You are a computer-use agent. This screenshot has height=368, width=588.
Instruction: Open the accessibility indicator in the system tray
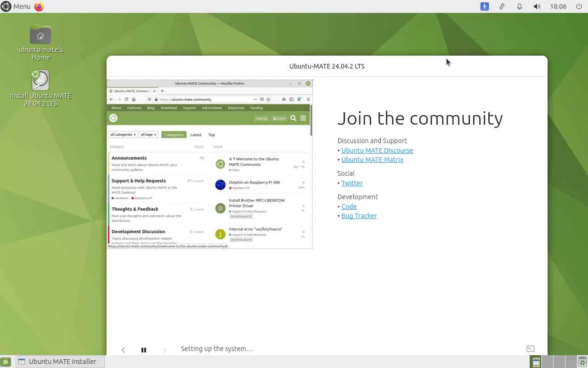tap(485, 6)
